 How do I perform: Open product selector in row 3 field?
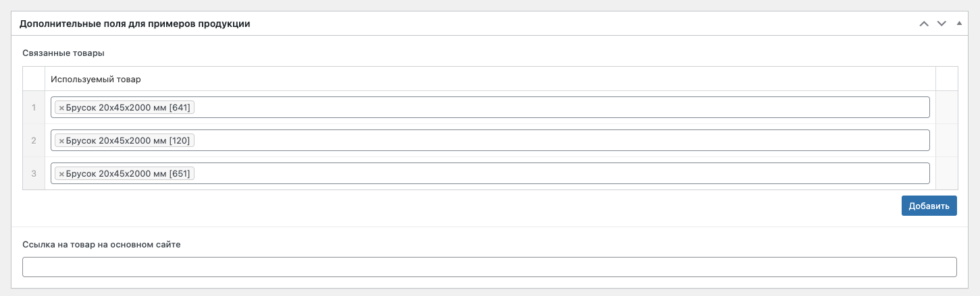(x=561, y=173)
